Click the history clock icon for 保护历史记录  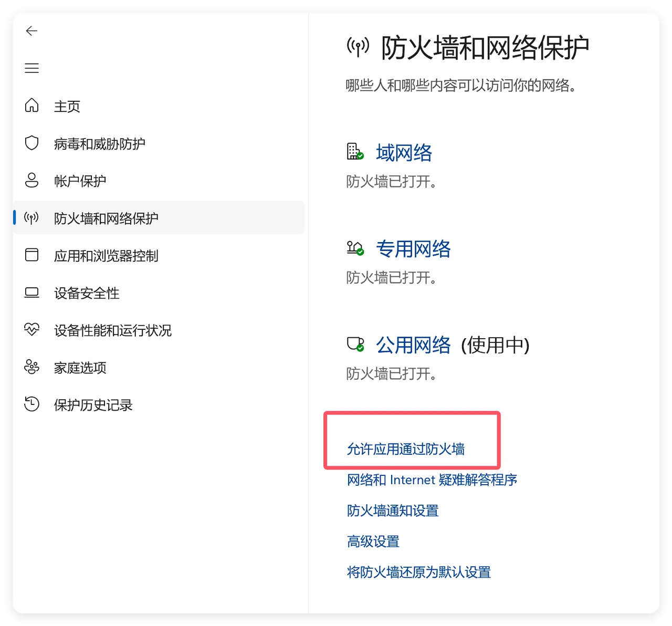point(31,404)
